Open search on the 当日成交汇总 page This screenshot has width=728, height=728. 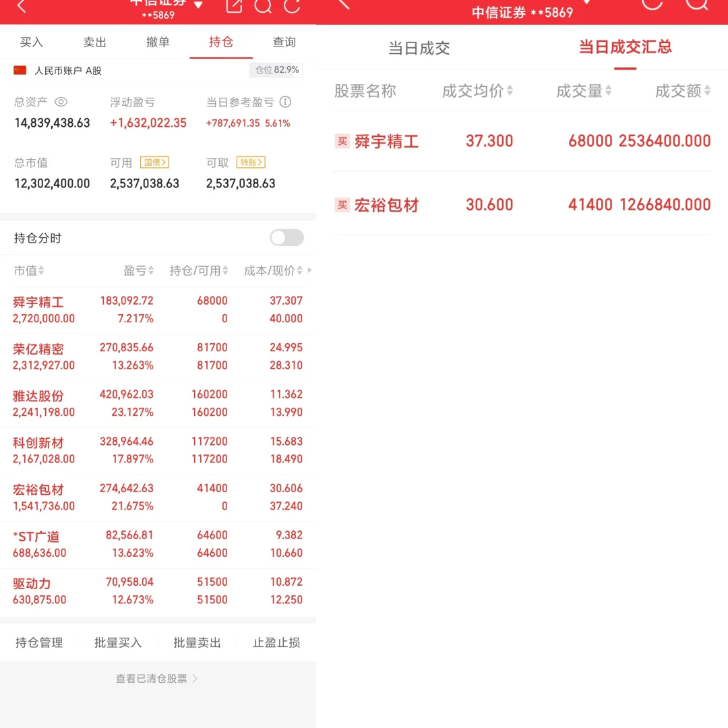click(697, 5)
